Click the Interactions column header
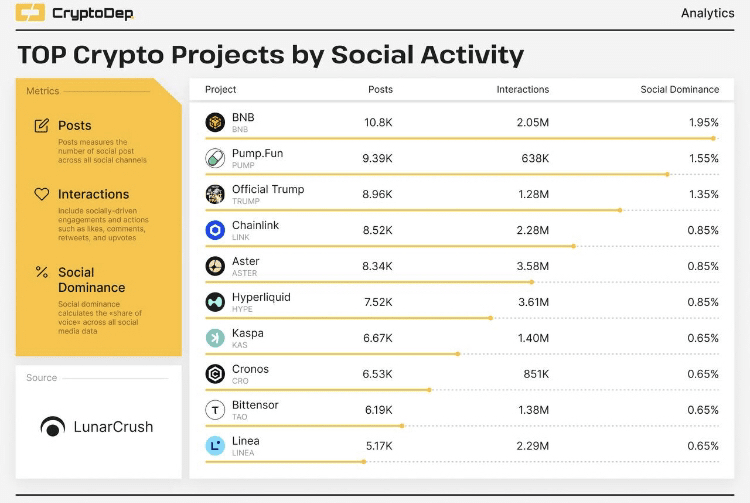The height and width of the screenshot is (503, 750). pos(522,89)
